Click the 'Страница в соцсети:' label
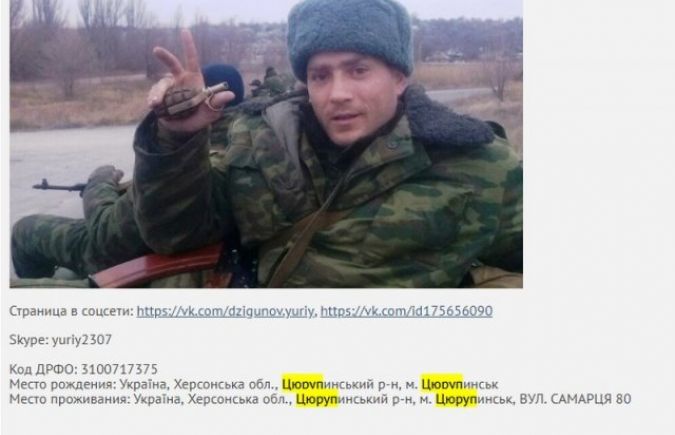 [x=71, y=311]
